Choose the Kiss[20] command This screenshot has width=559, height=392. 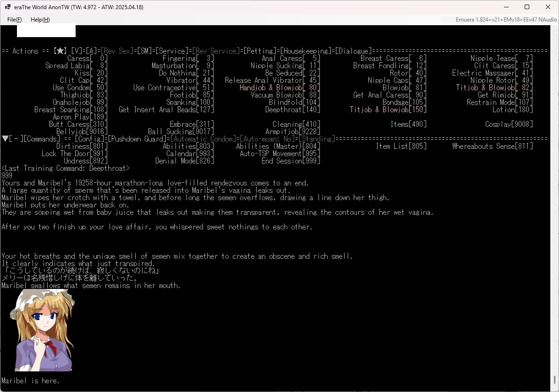point(91,73)
